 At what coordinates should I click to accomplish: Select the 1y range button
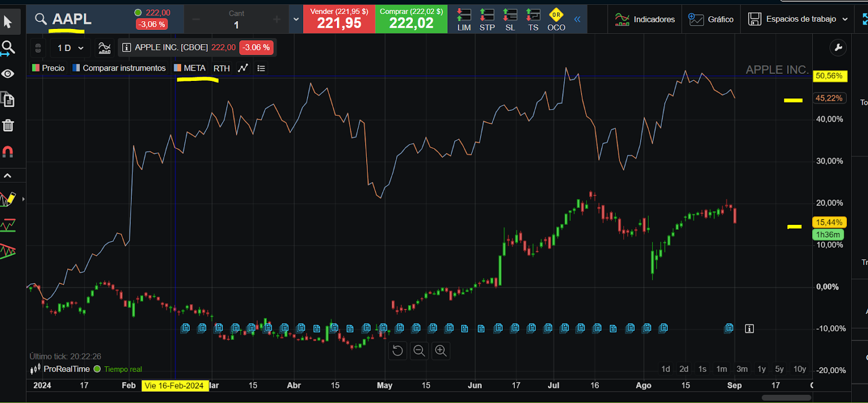click(x=762, y=369)
